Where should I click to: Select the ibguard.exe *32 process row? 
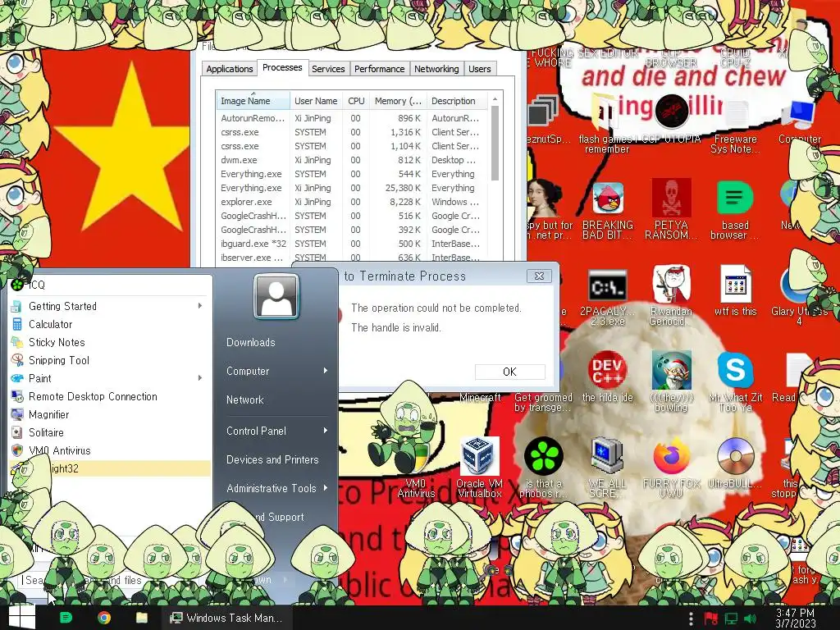(x=353, y=244)
